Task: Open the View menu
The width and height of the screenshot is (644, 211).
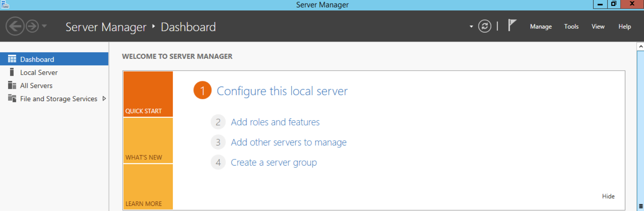Action: pyautogui.click(x=598, y=26)
